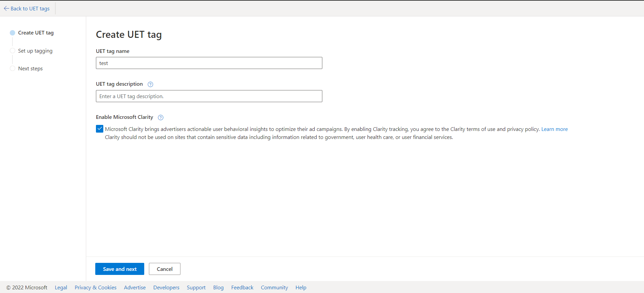Open Create UET tag step label

pyautogui.click(x=36, y=33)
